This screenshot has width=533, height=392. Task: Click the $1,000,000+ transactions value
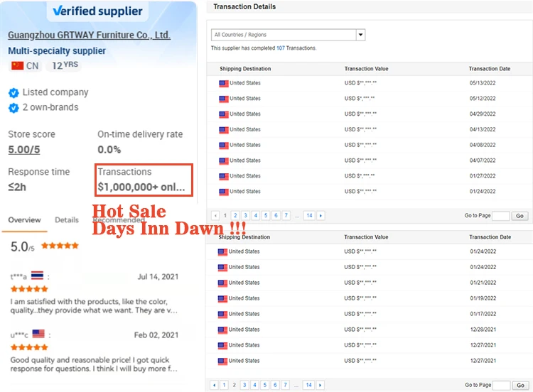[x=141, y=187]
